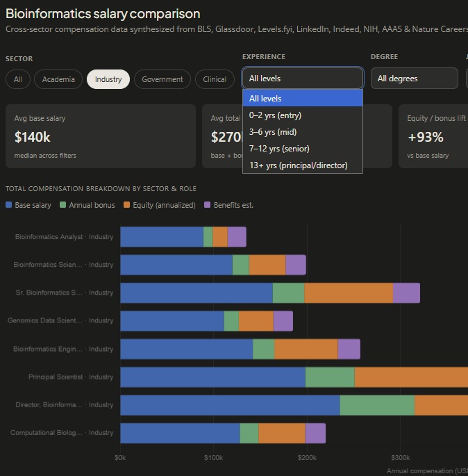Viewport: 468px width, 476px height.
Task: Select the All sector filter pill
Action: [x=18, y=79]
